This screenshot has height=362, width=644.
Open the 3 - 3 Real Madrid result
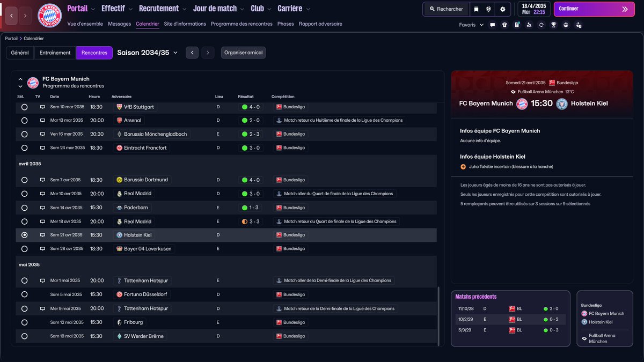click(251, 221)
